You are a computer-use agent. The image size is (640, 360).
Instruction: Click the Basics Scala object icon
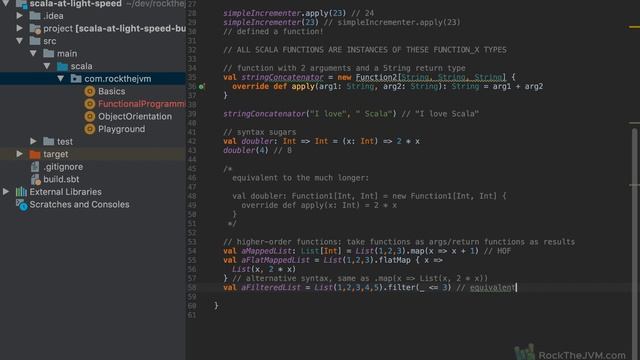pos(90,91)
